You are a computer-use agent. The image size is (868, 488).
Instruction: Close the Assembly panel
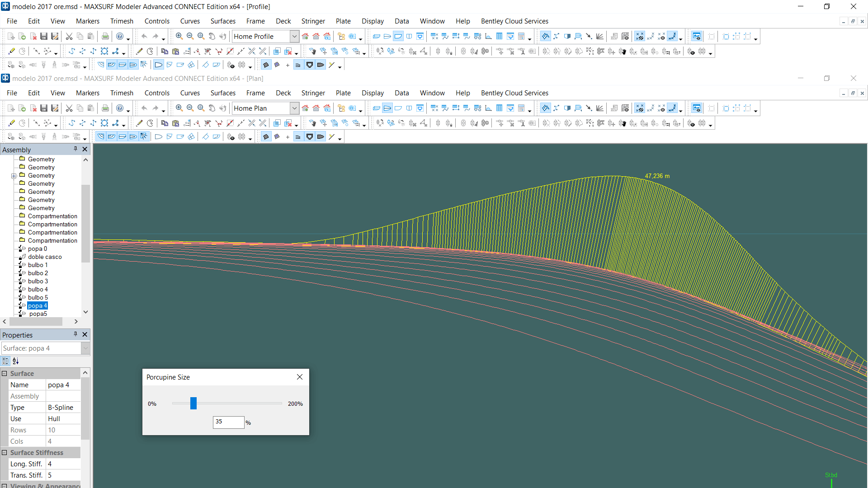click(x=85, y=149)
